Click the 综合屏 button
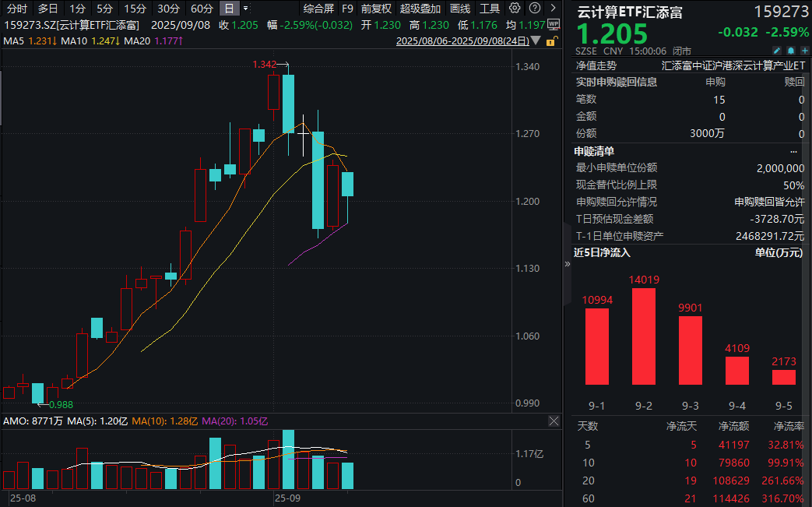The image size is (812, 507). coord(319,9)
